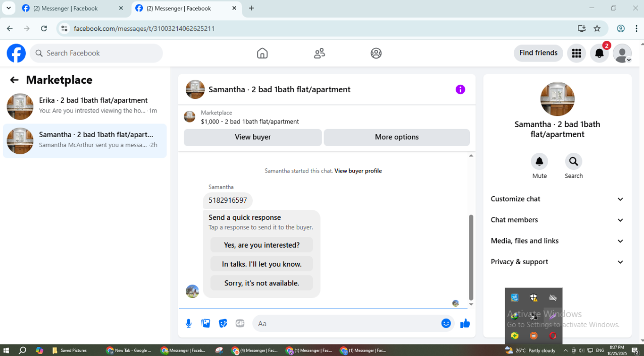Open the Groups icon in the top bar
The height and width of the screenshot is (356, 644).
[376, 53]
